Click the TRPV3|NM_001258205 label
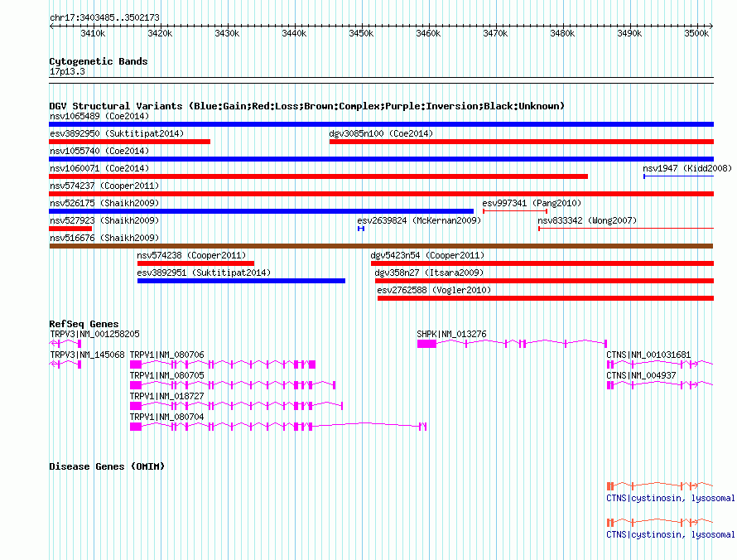This screenshot has height=560, width=737. [94, 334]
